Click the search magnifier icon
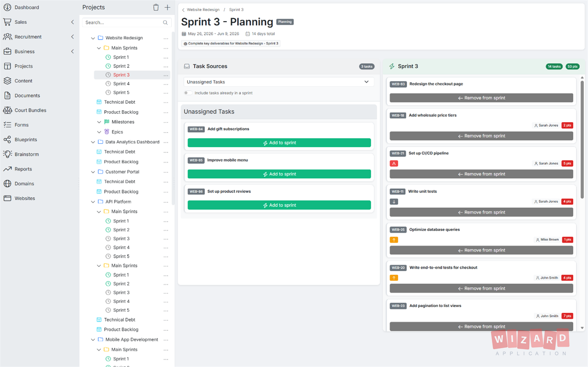The width and height of the screenshot is (588, 367). [165, 23]
